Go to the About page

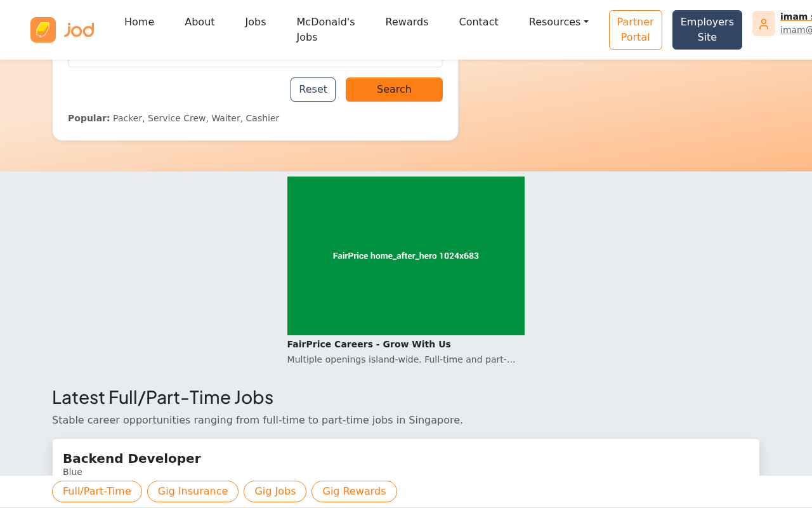[x=199, y=22]
